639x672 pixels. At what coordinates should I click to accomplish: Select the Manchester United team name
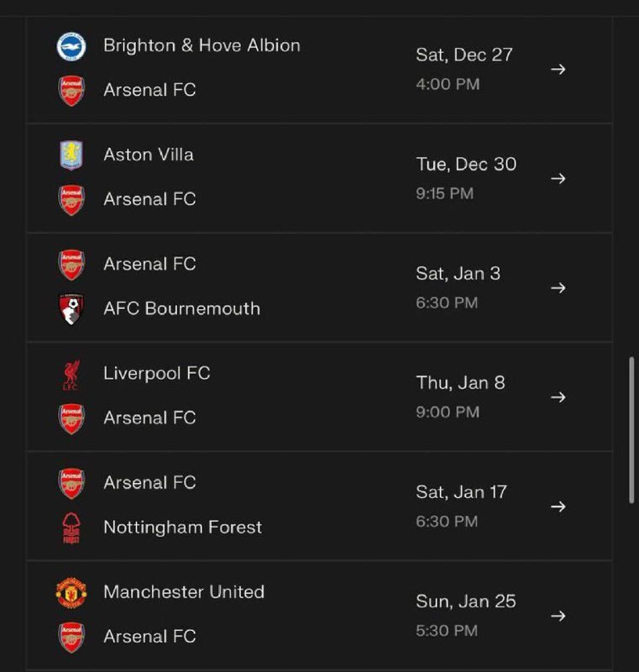(184, 592)
